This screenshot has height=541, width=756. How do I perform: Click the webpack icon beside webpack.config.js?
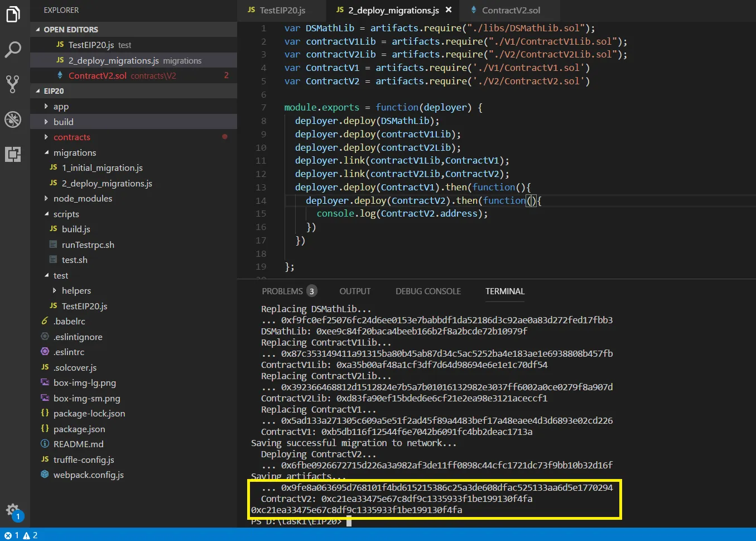pos(45,475)
